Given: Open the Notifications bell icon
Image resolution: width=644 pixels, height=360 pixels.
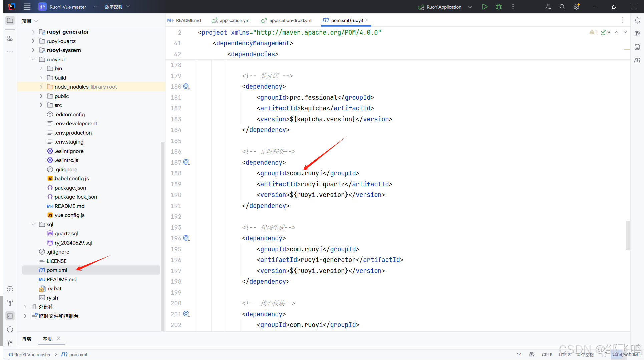Looking at the screenshot, I should (x=637, y=20).
